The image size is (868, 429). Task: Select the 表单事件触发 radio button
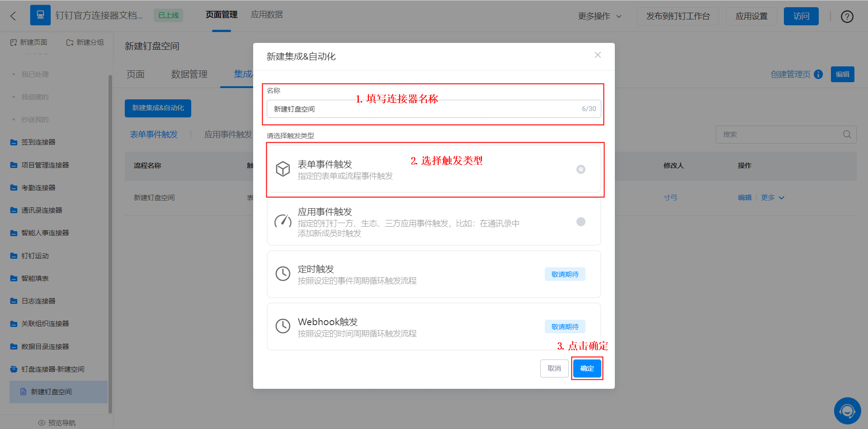click(581, 169)
